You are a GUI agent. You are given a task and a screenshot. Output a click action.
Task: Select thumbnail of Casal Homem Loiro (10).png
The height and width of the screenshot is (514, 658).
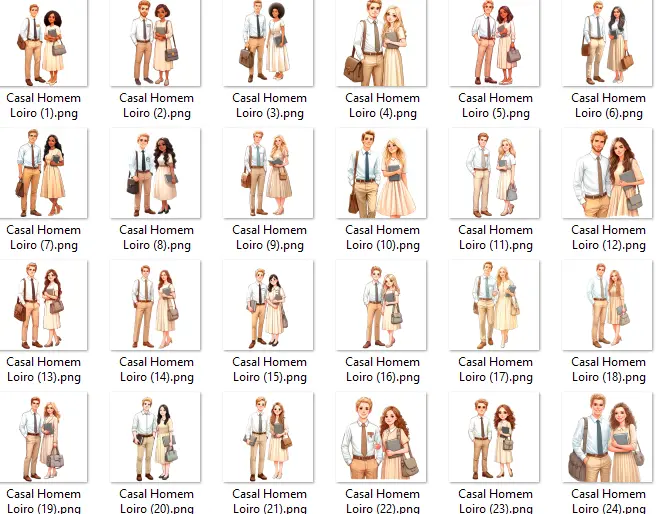click(381, 173)
